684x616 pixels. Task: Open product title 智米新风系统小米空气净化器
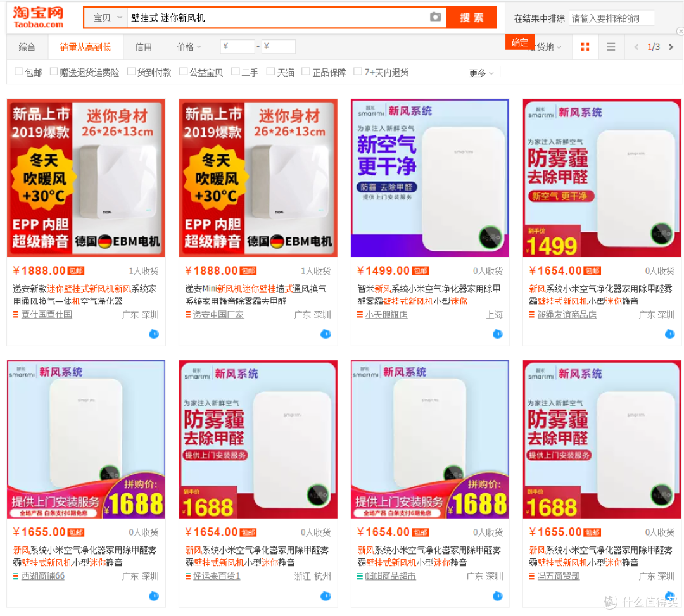429,294
